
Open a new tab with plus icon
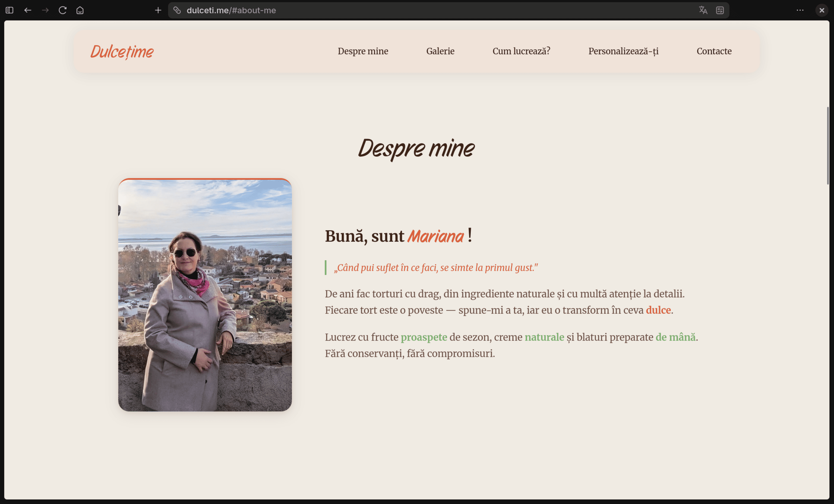click(158, 10)
